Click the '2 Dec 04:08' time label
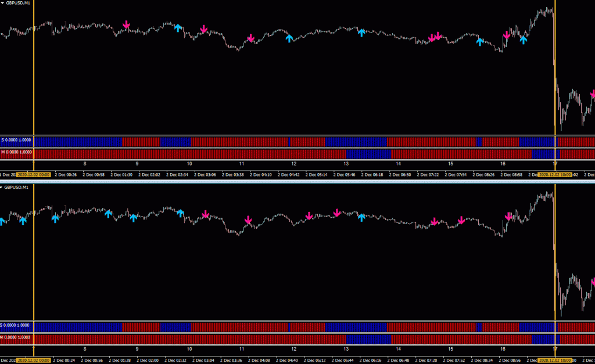Viewport: 595px width, 364px height. pyautogui.click(x=259, y=360)
